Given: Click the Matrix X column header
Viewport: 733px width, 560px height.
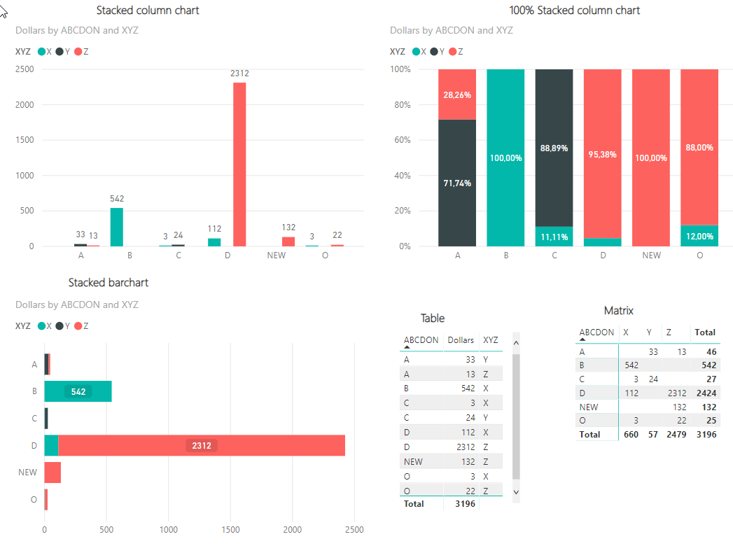Looking at the screenshot, I should tap(625, 332).
